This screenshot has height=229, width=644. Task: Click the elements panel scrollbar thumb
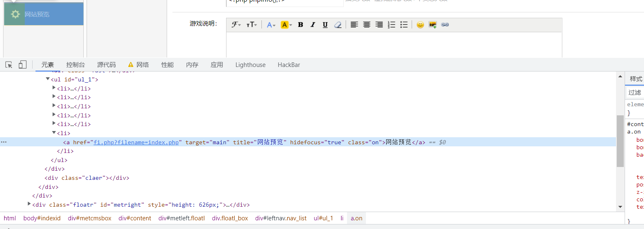[x=620, y=141]
